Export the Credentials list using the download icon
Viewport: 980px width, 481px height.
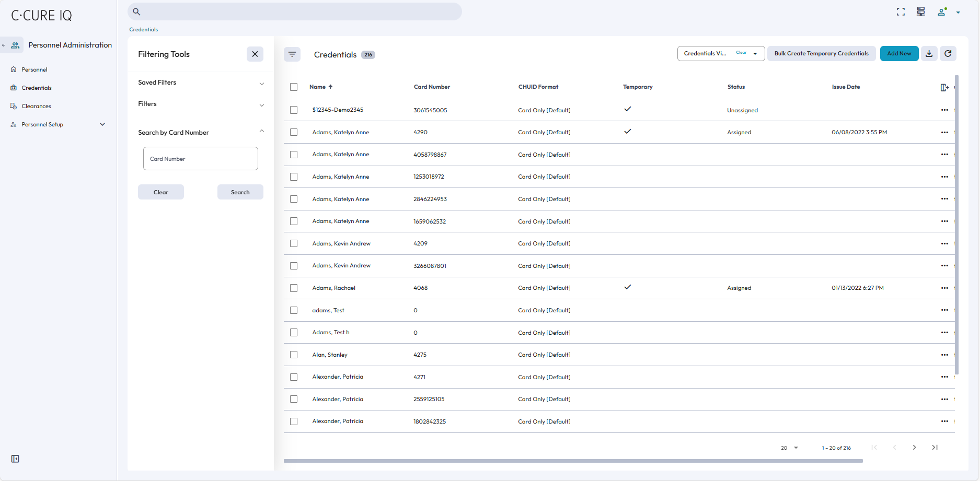point(929,53)
